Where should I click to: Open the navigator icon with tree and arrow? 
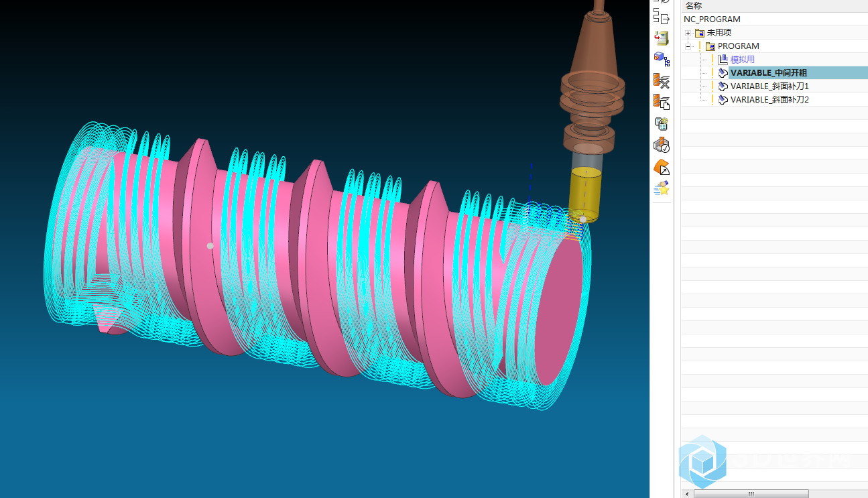click(662, 17)
